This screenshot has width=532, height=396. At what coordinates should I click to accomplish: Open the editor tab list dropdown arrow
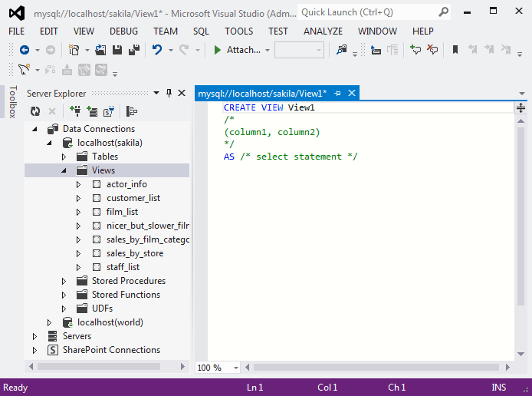point(522,94)
